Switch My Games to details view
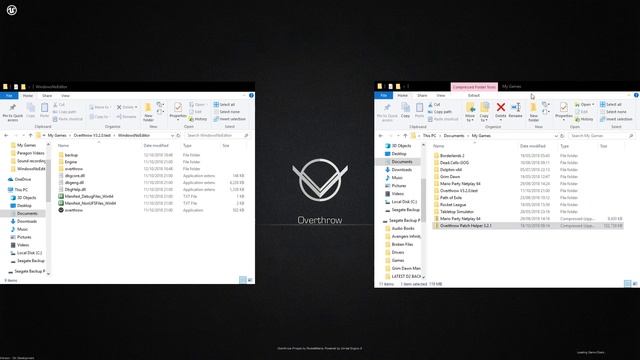640x360 pixels. pyautogui.click(x=627, y=283)
